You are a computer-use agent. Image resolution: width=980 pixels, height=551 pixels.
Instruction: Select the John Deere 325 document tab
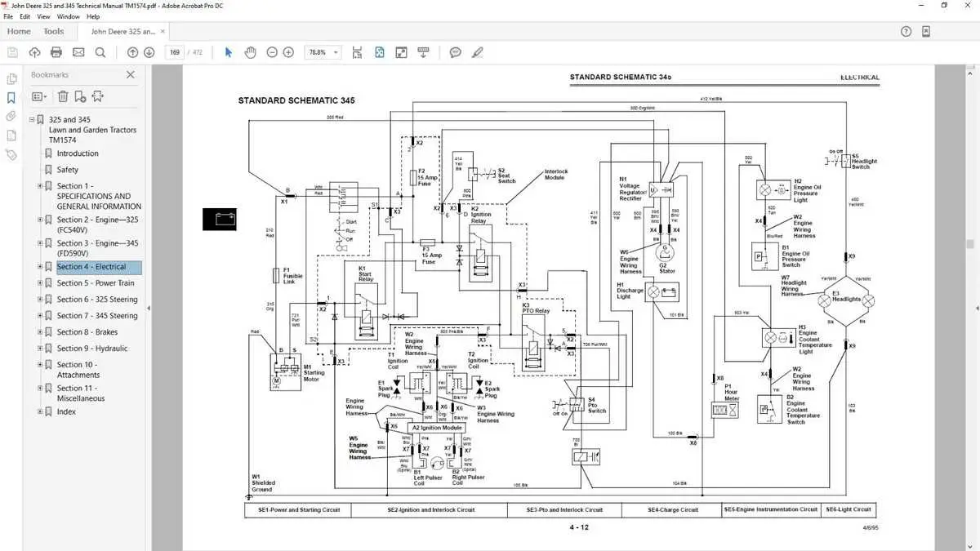click(122, 32)
